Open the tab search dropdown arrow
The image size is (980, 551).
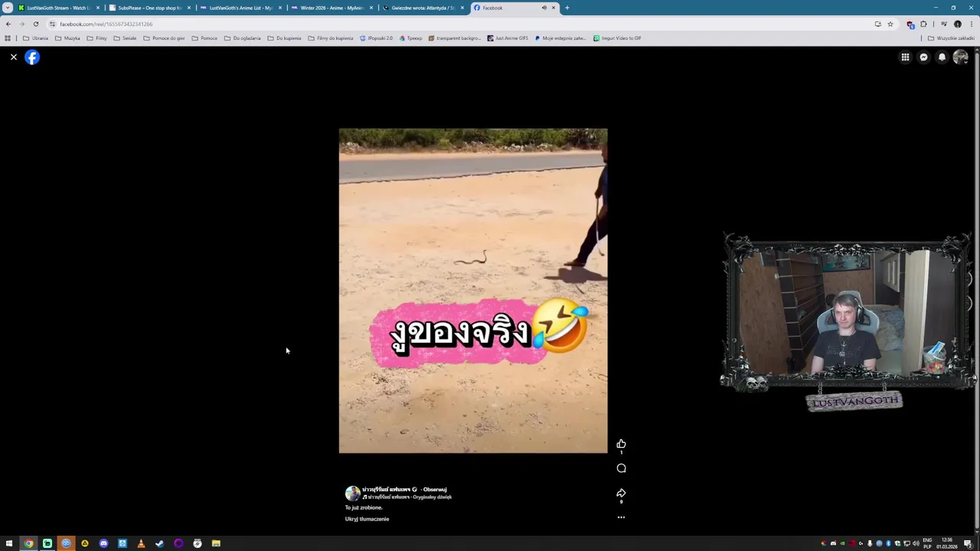(x=7, y=8)
